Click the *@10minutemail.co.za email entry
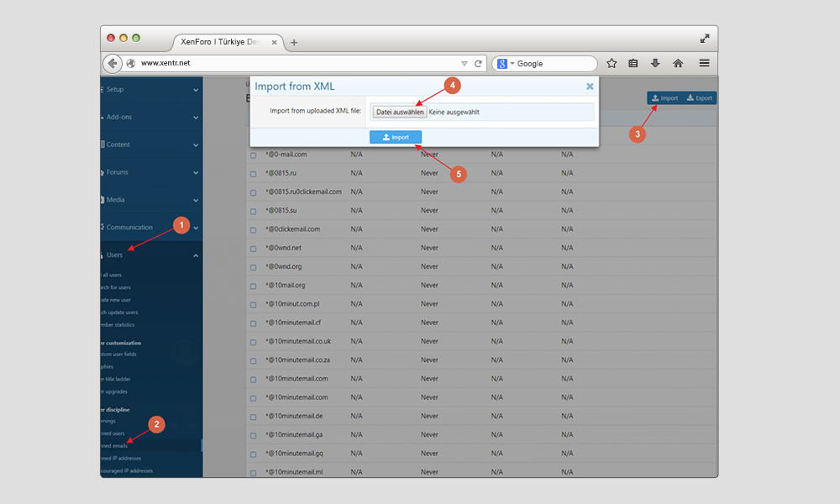The image size is (840, 504). tap(298, 360)
